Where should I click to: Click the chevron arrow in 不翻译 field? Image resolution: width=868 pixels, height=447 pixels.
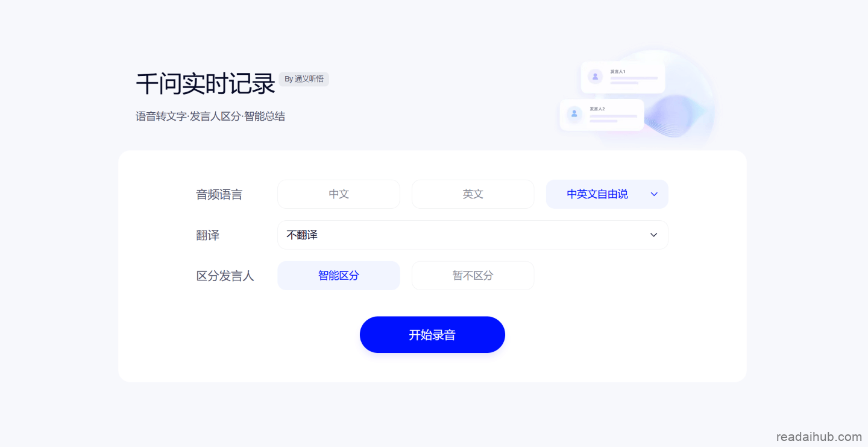tap(653, 235)
